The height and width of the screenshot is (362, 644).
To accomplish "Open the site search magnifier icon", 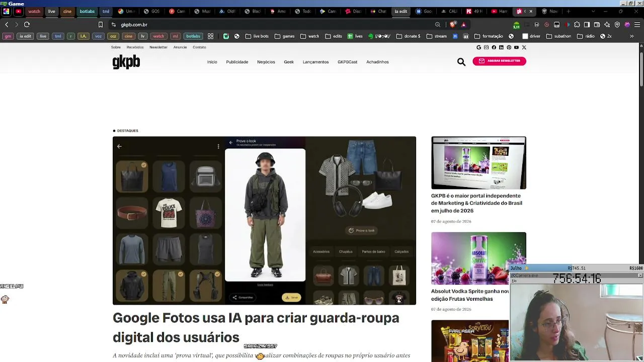I will point(461,62).
